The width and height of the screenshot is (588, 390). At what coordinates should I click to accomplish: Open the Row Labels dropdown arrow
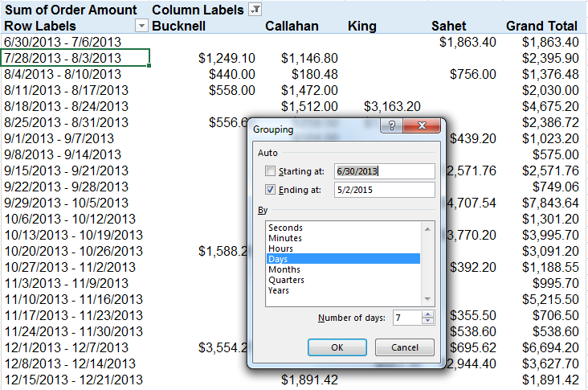pos(141,26)
